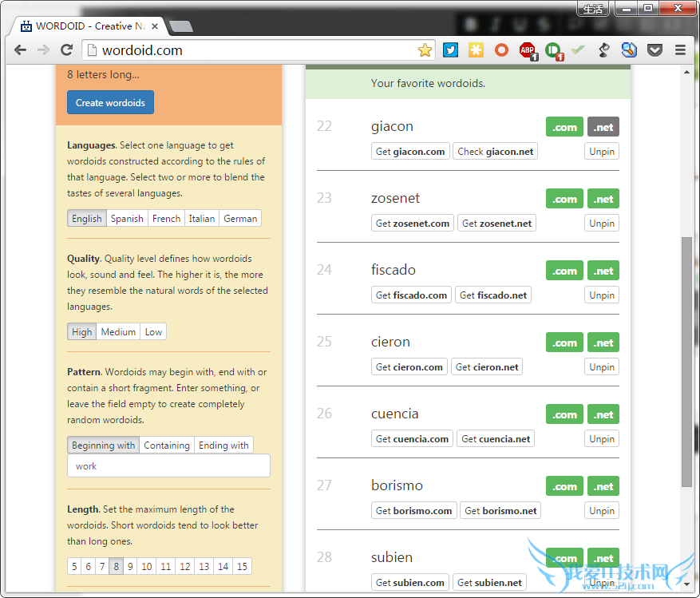Image resolution: width=700 pixels, height=598 pixels.
Task: Click the 'Your favorite wordoids.' heading
Action: pyautogui.click(x=428, y=84)
